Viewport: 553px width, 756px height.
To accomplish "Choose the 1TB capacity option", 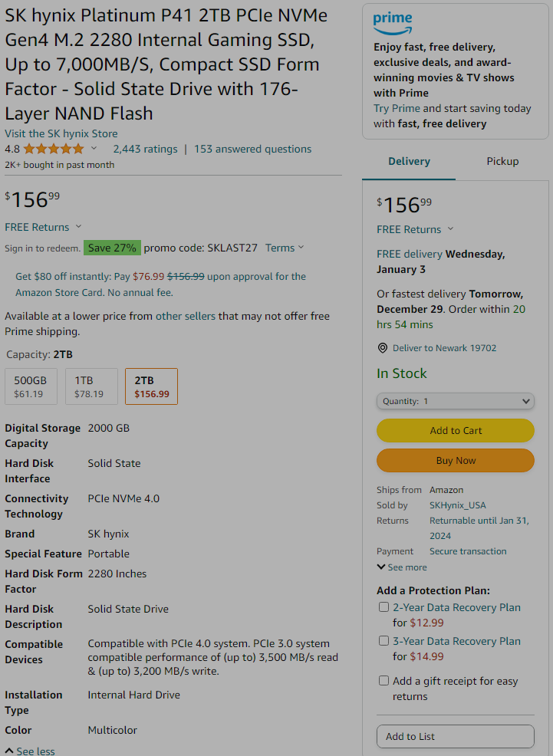I will pos(91,386).
